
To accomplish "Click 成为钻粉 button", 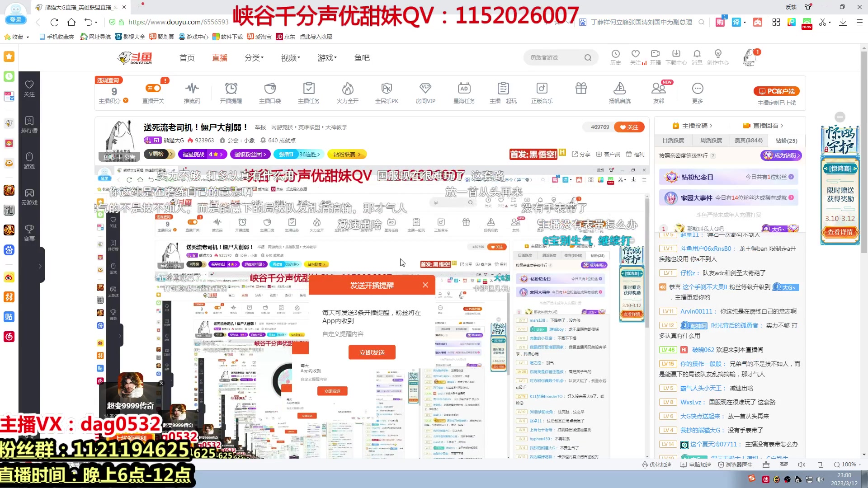I will pos(781,155).
